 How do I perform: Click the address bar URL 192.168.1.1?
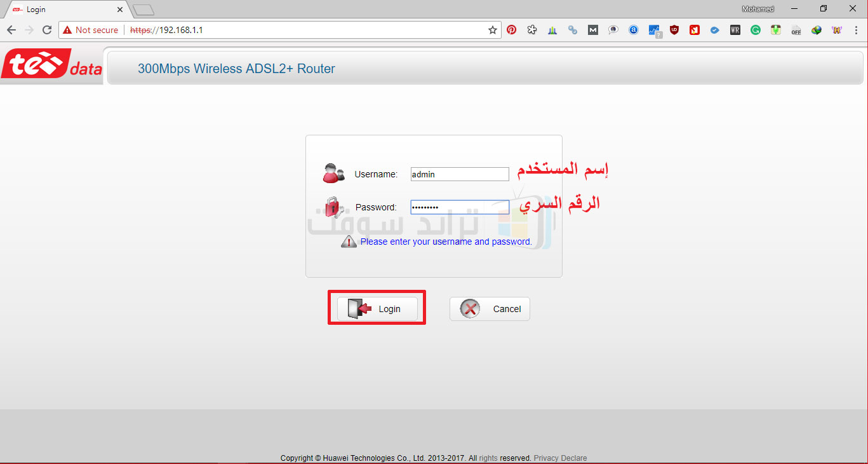point(166,30)
